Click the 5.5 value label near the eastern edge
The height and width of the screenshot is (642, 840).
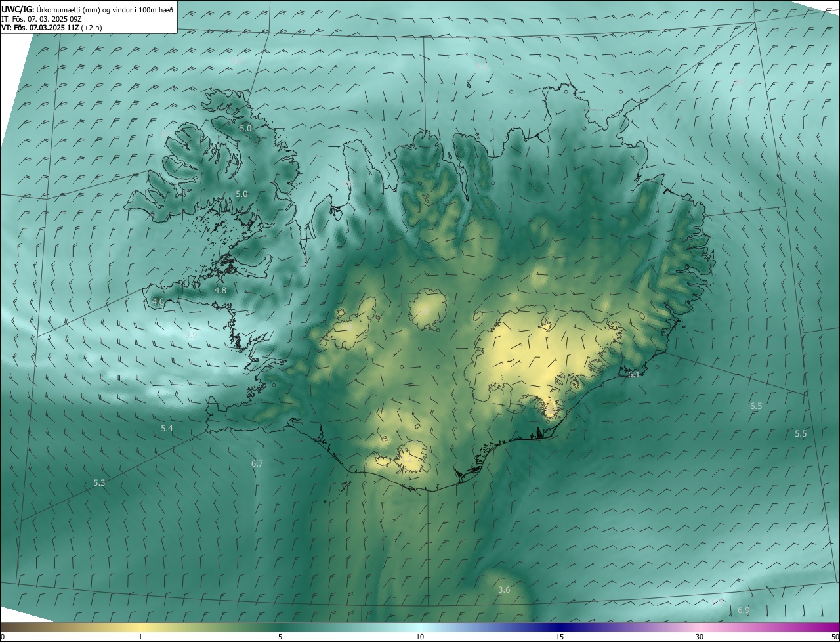[x=801, y=434]
